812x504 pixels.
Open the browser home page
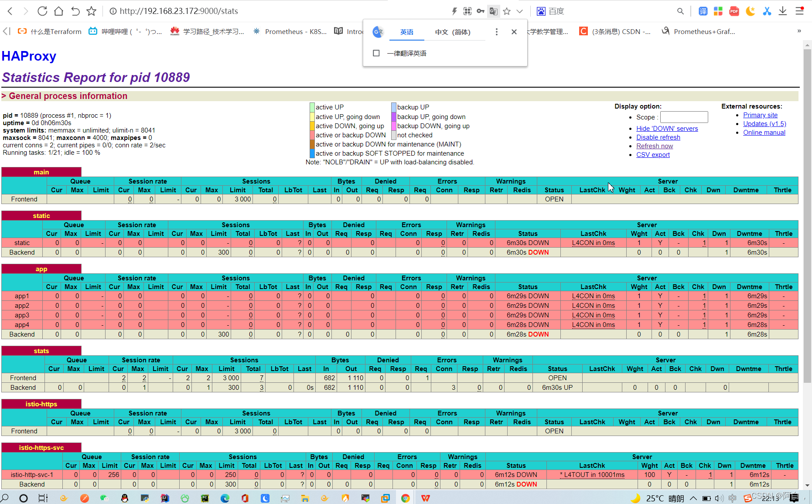click(59, 11)
